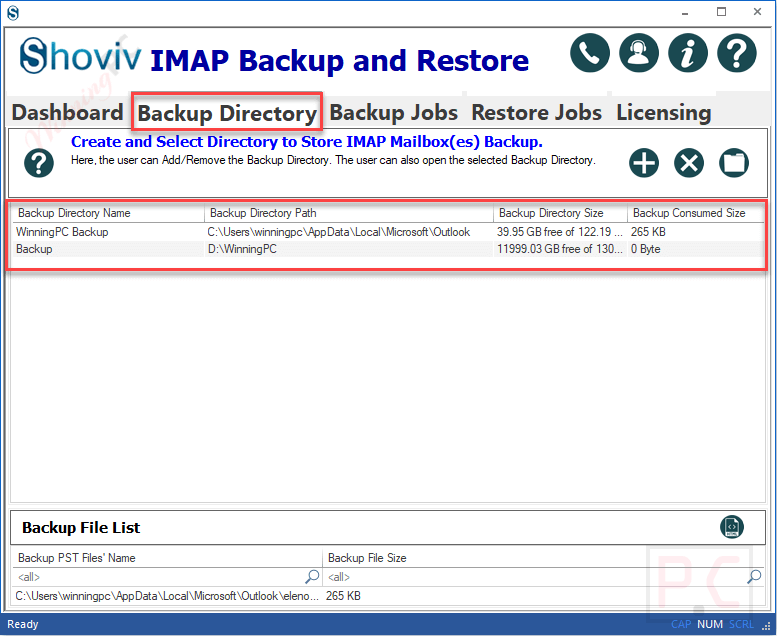Image resolution: width=777 pixels, height=636 pixels.
Task: Click the phone contact icon
Action: (590, 53)
